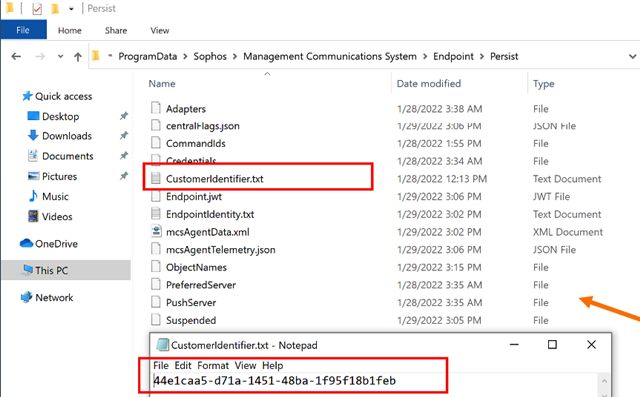This screenshot has height=397, width=640.
Task: Open the File ribbon tab
Action: (23, 30)
